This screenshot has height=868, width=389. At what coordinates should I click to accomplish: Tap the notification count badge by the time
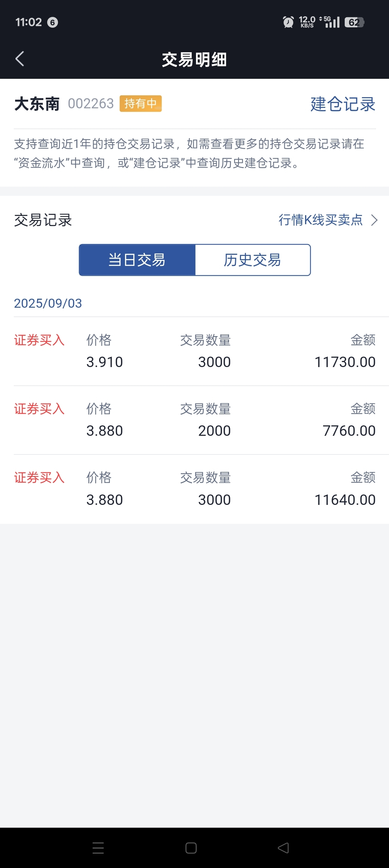(53, 22)
